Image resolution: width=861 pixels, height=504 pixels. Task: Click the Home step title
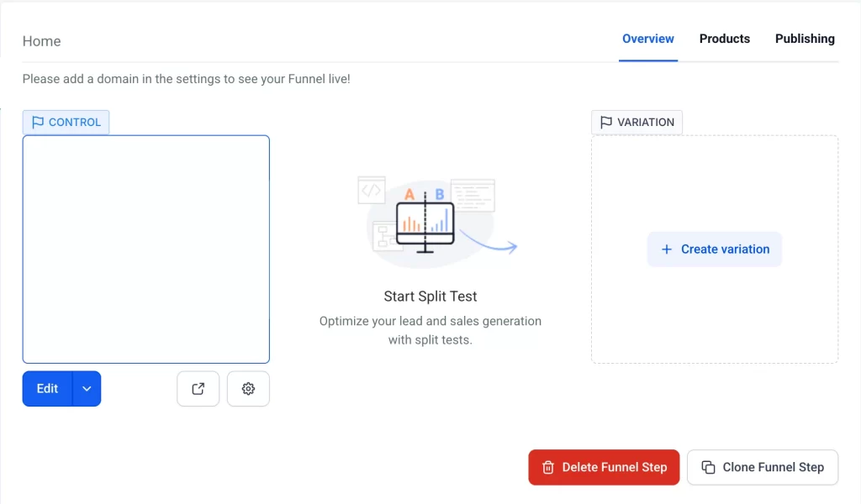41,41
